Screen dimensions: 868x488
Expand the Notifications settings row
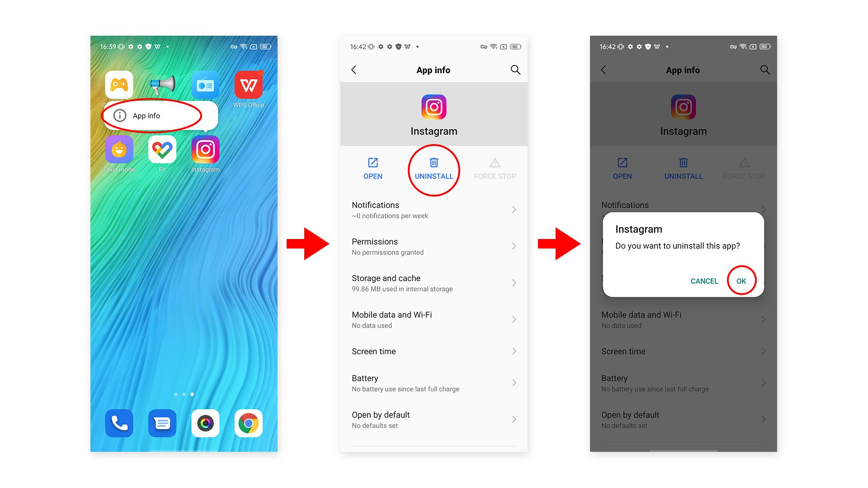434,210
